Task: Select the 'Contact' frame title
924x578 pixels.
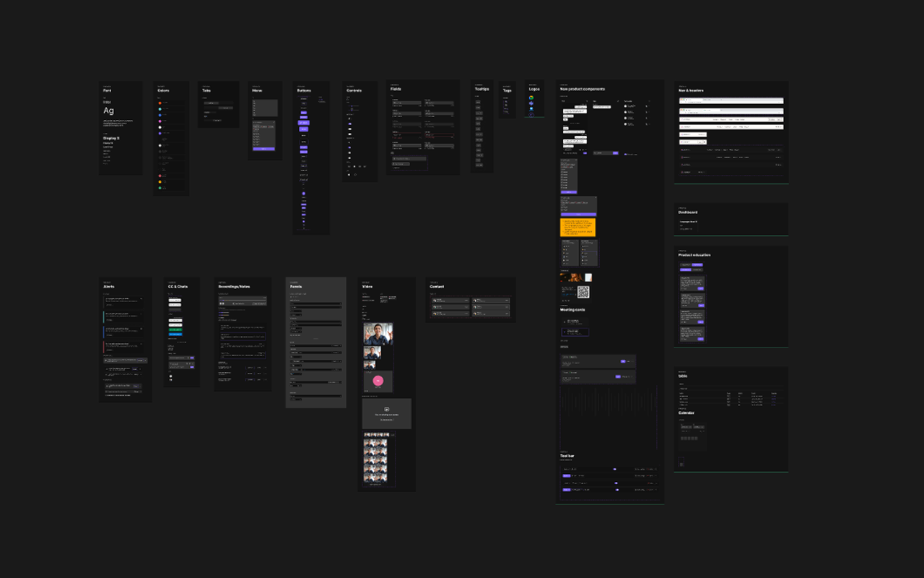Action: 437,287
